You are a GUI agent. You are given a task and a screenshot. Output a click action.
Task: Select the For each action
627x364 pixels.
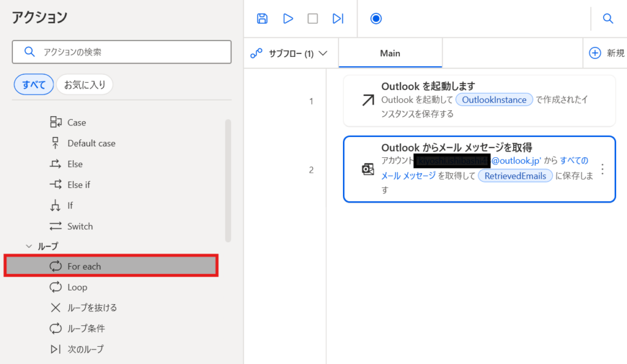click(x=111, y=266)
